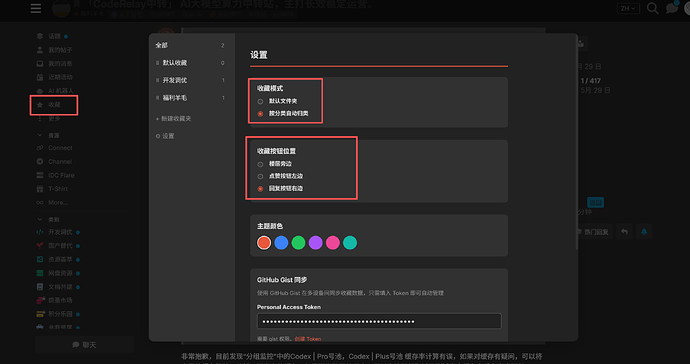Open the 资源荟萃 category icon
690x364 pixels.
click(40, 259)
